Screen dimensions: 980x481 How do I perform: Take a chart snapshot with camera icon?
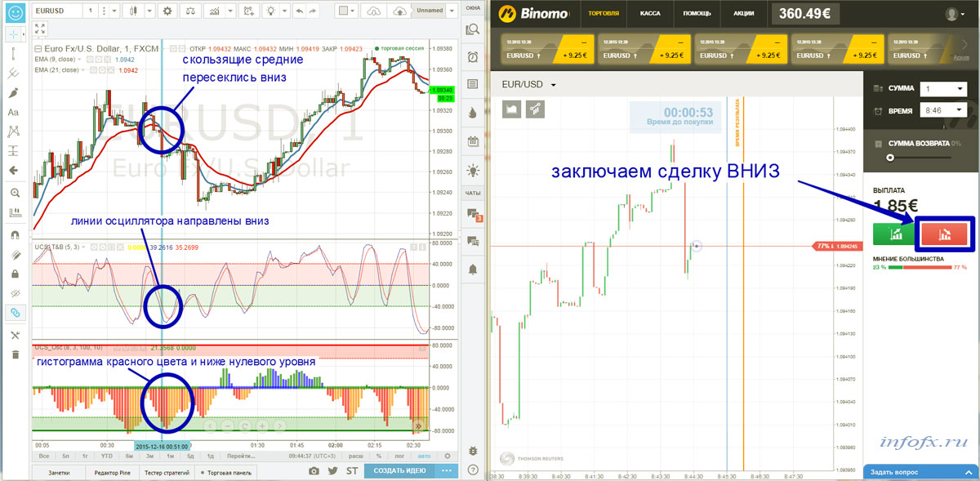(x=314, y=471)
